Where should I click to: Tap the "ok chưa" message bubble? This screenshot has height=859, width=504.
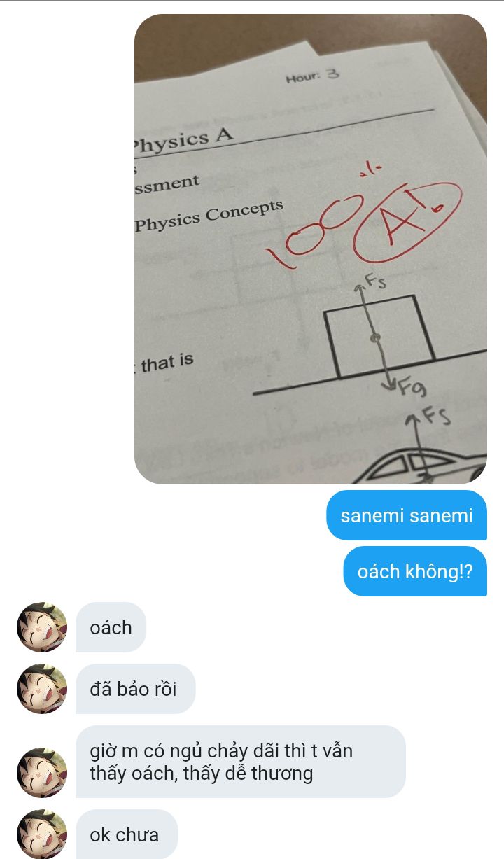pos(127,834)
